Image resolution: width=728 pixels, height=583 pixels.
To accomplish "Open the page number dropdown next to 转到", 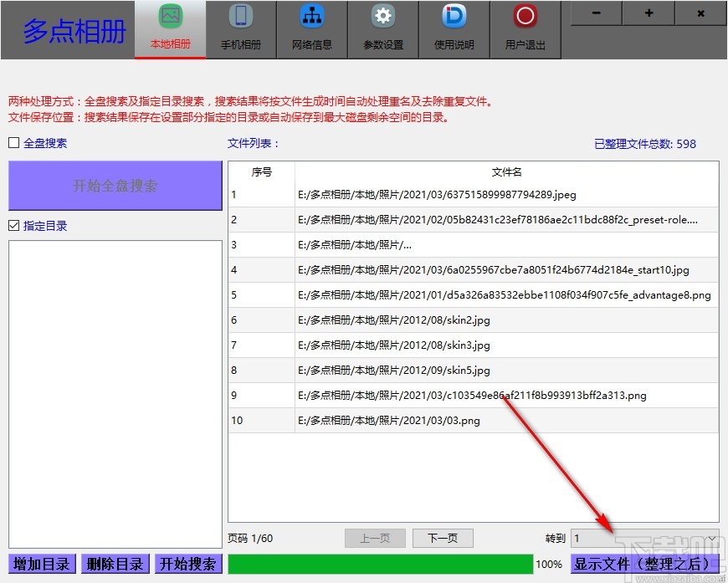I will point(711,538).
